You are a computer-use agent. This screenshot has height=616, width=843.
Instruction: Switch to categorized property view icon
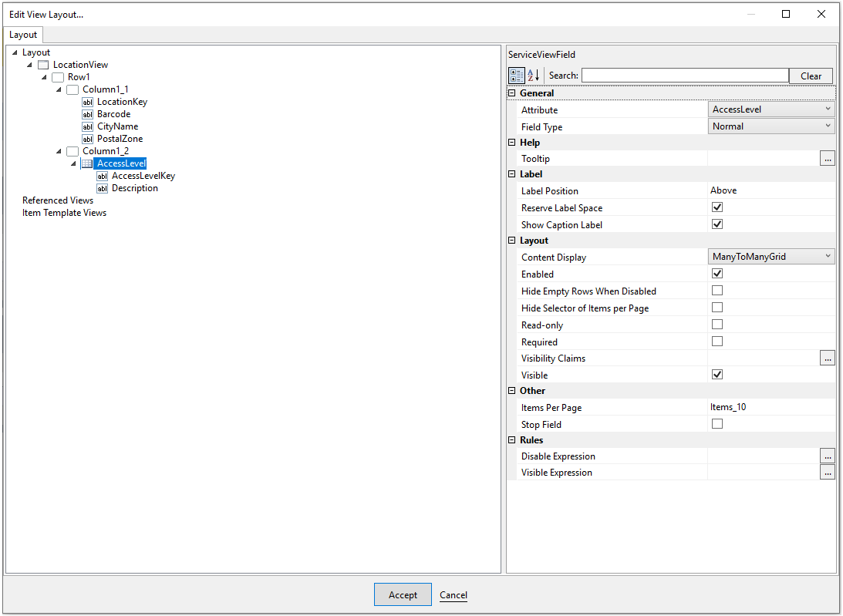(x=517, y=76)
